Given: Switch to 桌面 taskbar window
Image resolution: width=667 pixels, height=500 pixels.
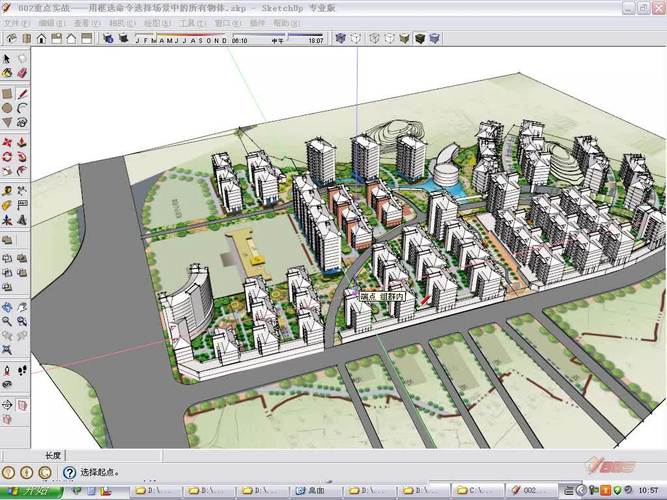Looking at the screenshot, I should point(315,491).
